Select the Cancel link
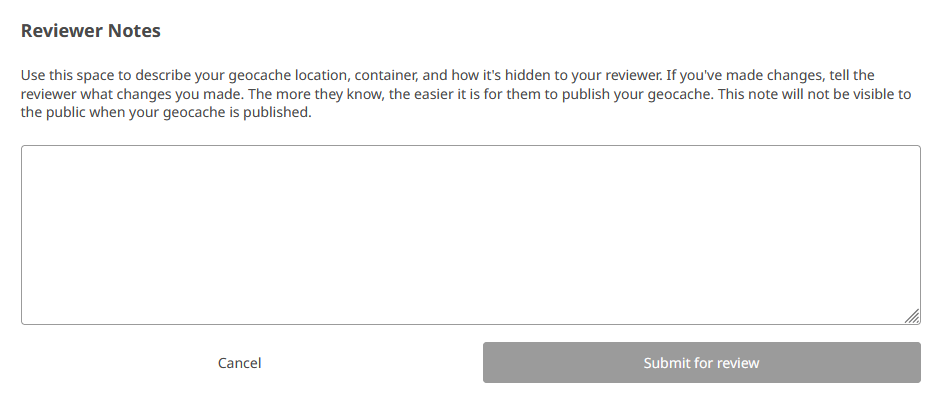The image size is (939, 406). pyautogui.click(x=240, y=363)
